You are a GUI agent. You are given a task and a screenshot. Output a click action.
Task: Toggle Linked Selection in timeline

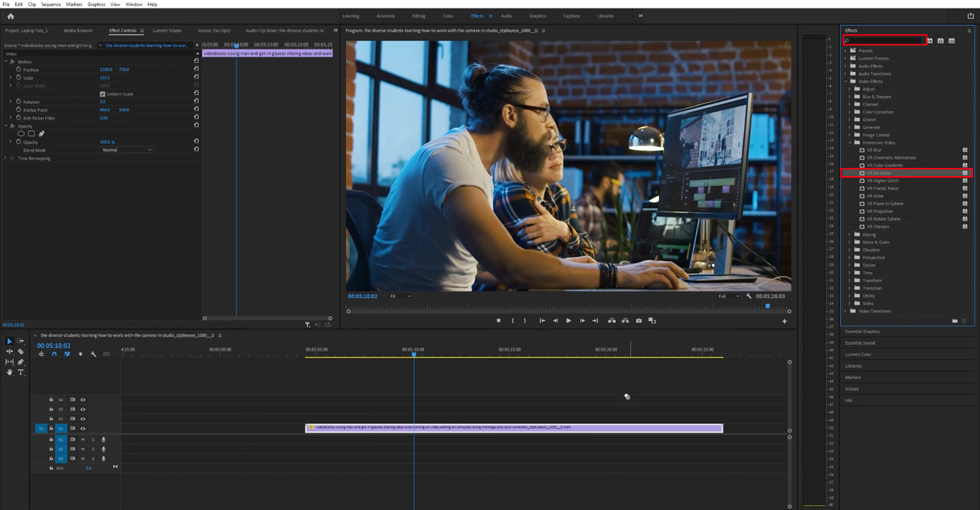tap(67, 354)
